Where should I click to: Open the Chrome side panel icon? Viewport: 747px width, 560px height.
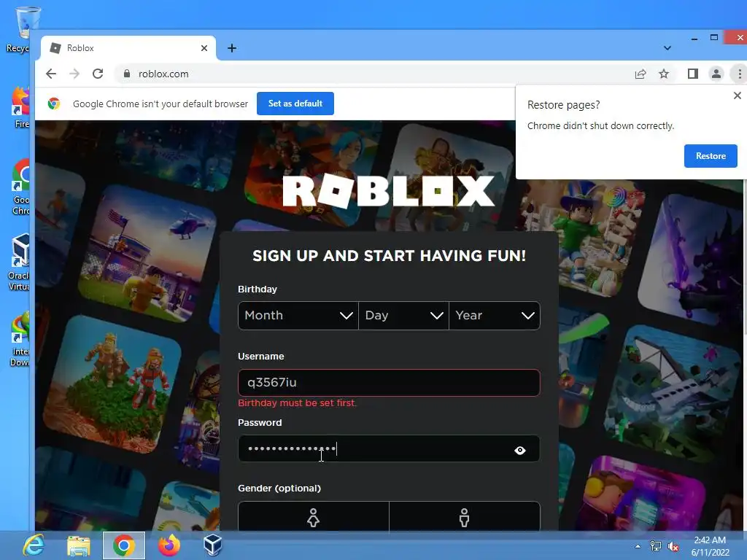click(693, 74)
